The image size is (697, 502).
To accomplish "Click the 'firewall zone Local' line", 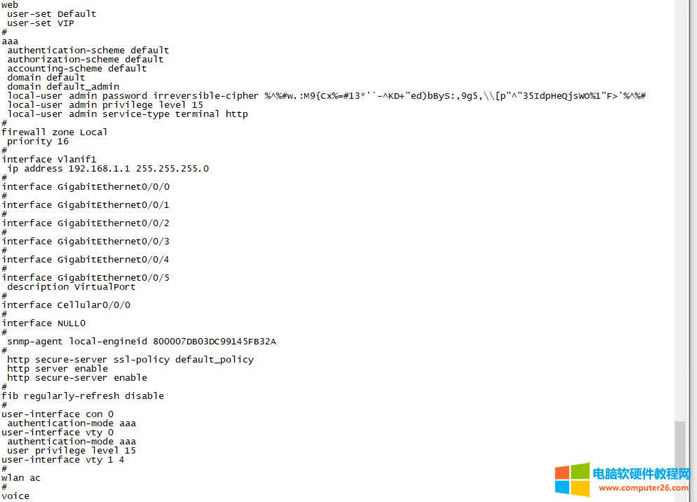I will tap(54, 132).
